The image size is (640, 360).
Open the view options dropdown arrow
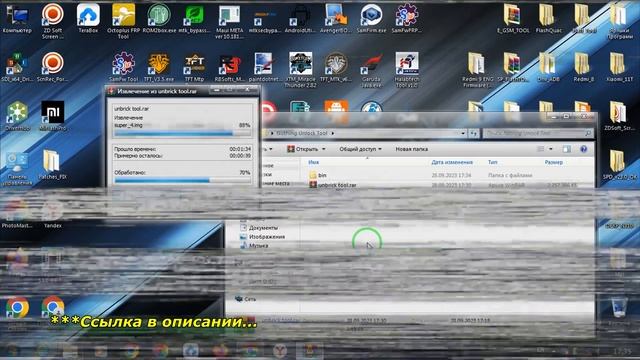point(551,149)
